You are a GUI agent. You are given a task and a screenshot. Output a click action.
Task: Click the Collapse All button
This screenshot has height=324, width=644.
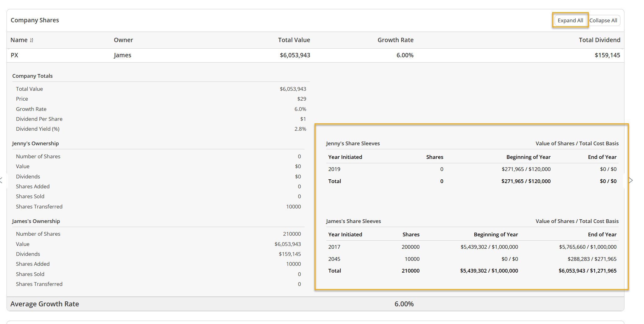point(603,20)
